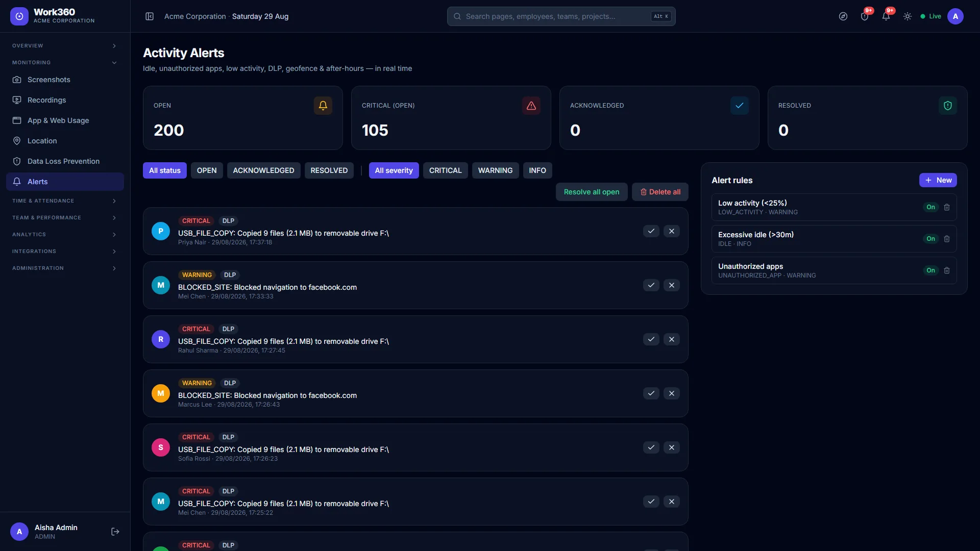Create a New alert rule
The image size is (980, 551).
(x=938, y=180)
